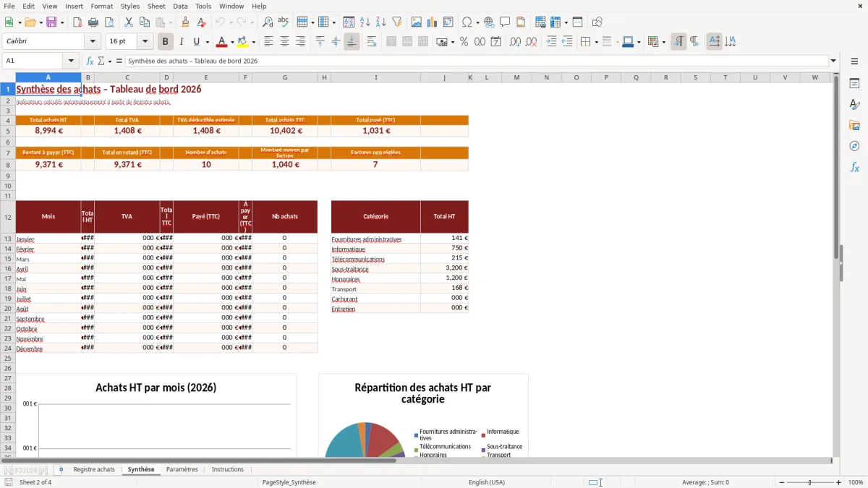Click Delete Decimal Place icon
The width and height of the screenshot is (868, 488).
click(x=531, y=42)
